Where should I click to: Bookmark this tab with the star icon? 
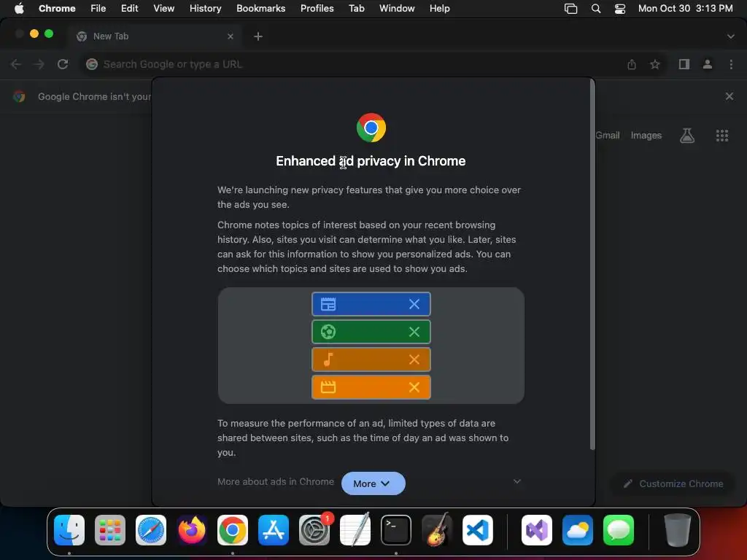655,64
